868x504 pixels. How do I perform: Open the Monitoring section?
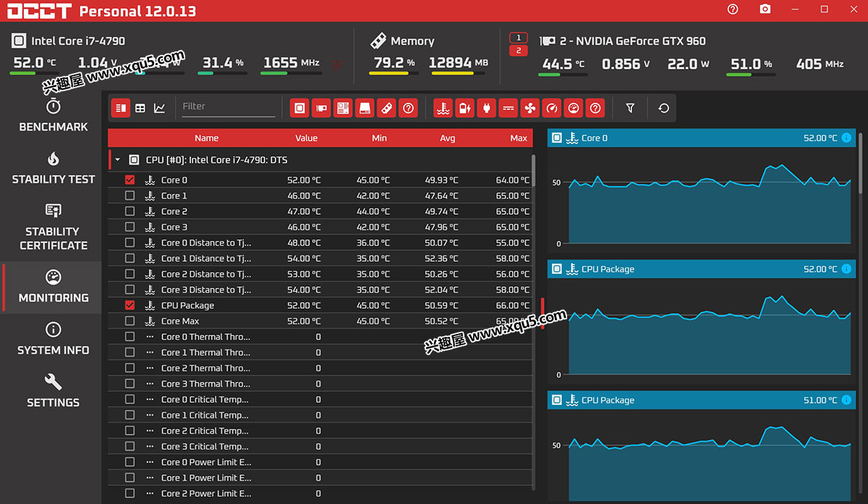(x=53, y=287)
